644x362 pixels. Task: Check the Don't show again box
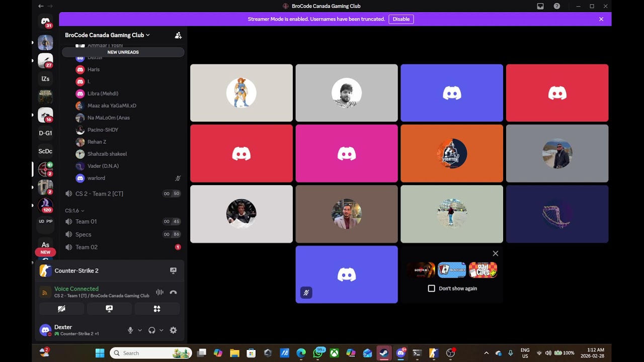click(431, 289)
